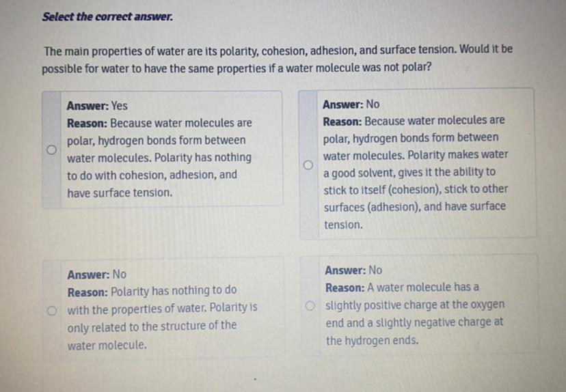
Task: Click the word "tension." ending the good solvent option
Action: tap(343, 225)
